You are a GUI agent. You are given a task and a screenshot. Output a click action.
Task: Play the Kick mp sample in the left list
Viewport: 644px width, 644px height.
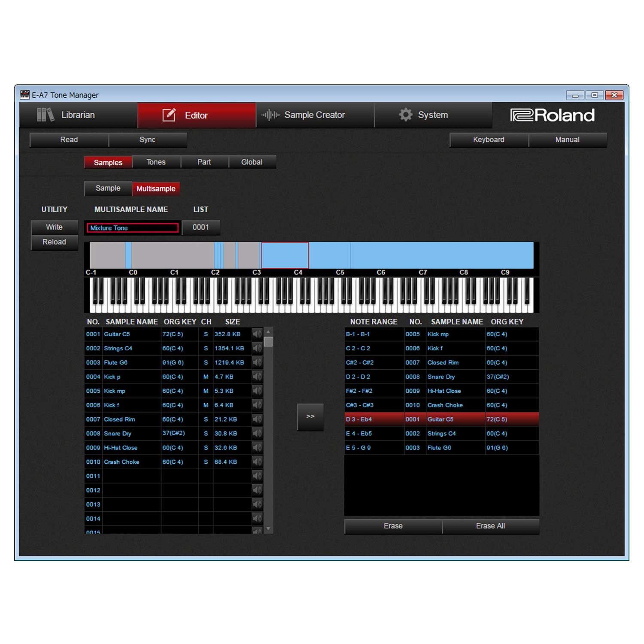[257, 391]
